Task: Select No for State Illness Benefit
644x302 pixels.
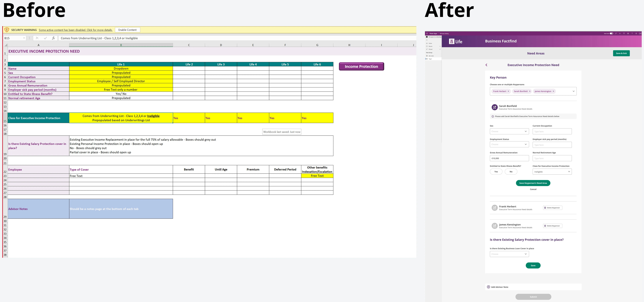Action: tap(511, 172)
